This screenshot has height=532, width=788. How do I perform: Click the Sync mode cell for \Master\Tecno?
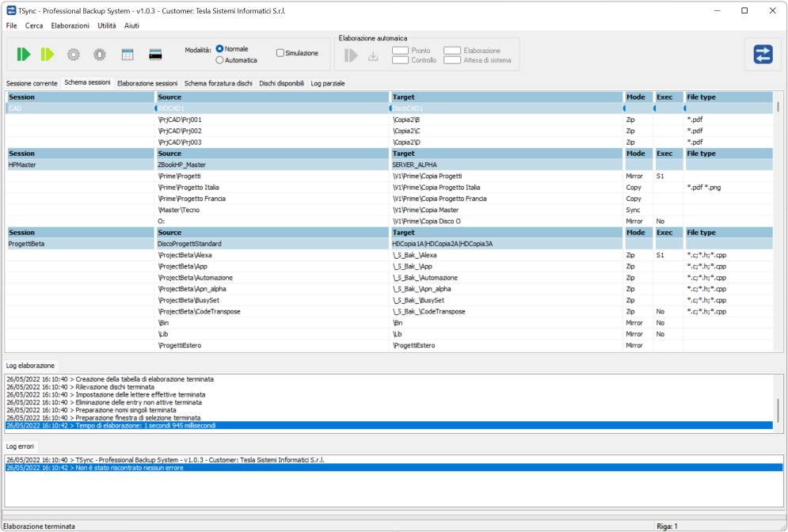pyautogui.click(x=638, y=210)
